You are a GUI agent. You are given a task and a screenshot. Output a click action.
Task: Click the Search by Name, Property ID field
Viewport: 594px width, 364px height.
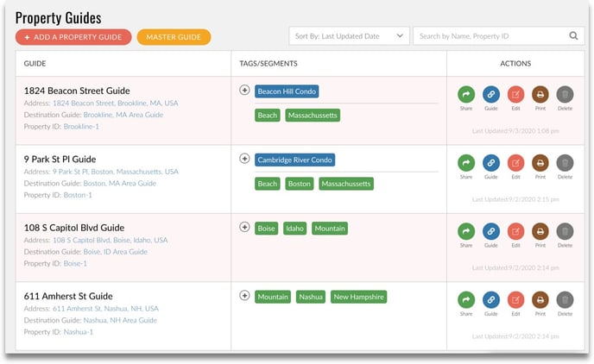pos(488,36)
